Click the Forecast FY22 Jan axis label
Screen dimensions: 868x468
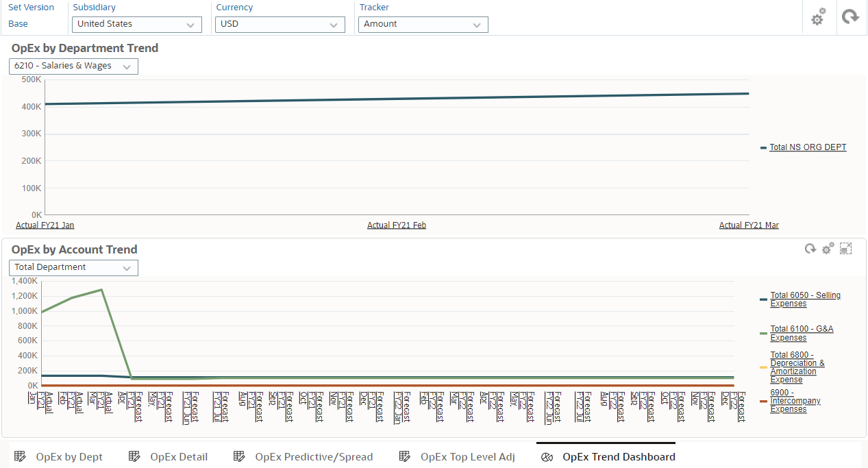[402, 407]
